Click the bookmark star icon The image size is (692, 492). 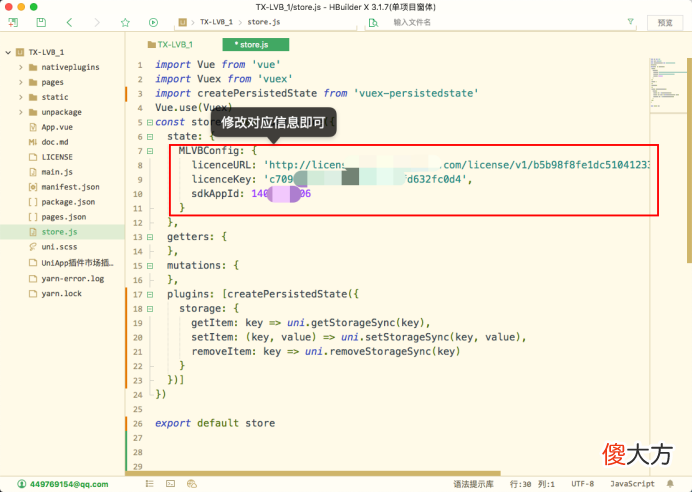pyautogui.click(x=125, y=23)
